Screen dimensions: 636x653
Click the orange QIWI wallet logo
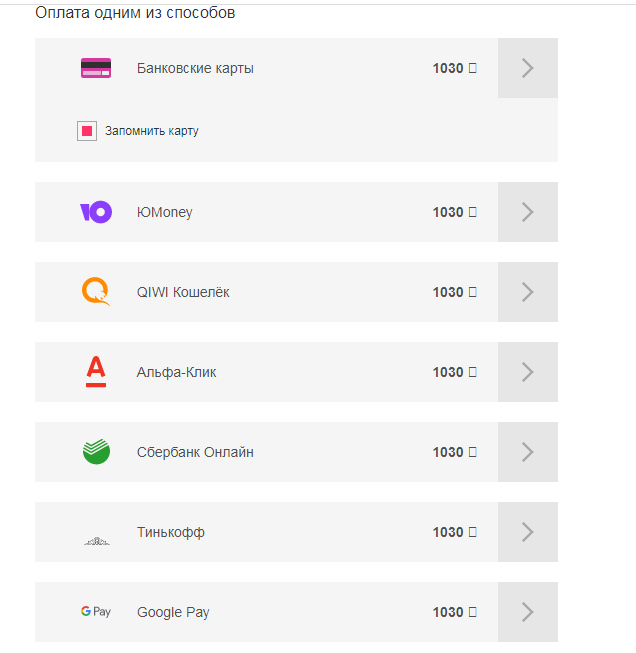pyautogui.click(x=96, y=292)
